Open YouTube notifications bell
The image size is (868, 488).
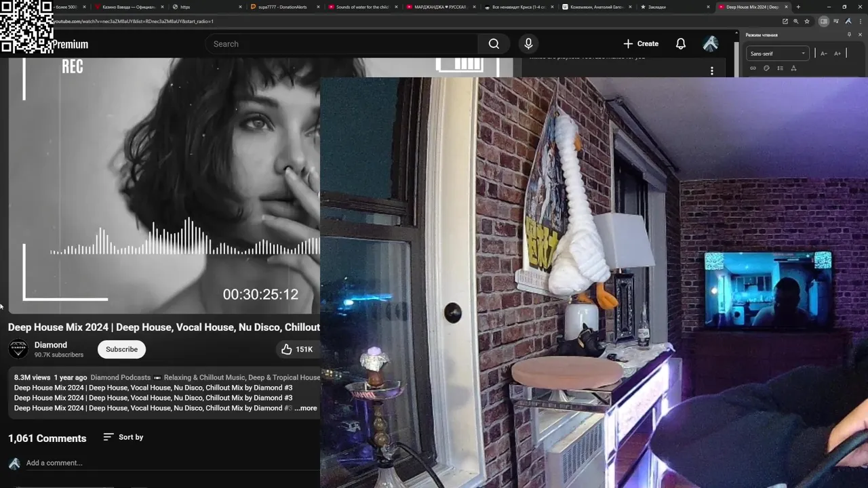coord(680,44)
